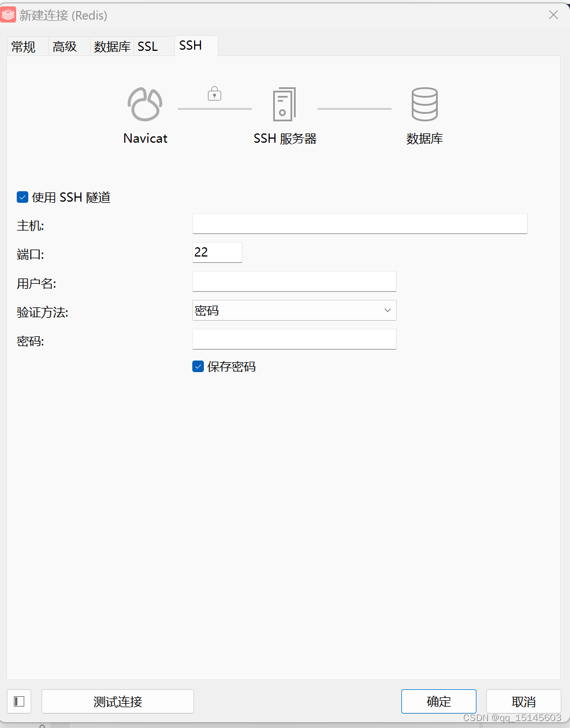Click the 'SSH 服务器' label
The image size is (570, 728).
tap(285, 139)
